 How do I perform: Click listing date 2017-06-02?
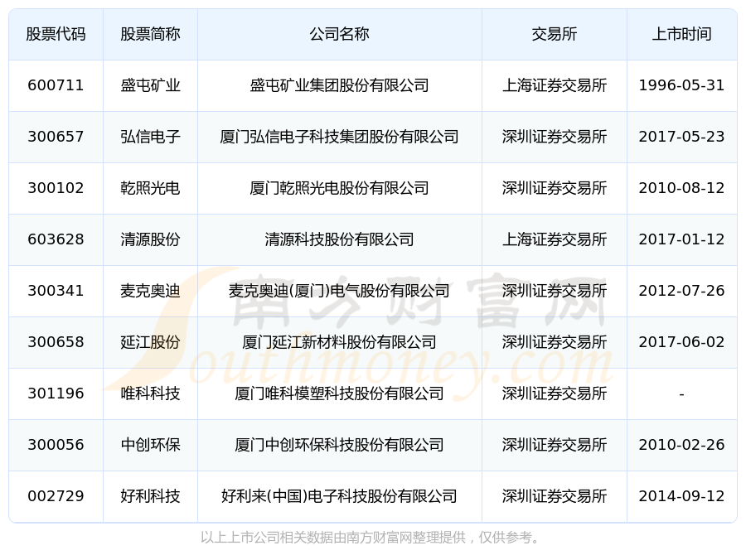point(682,342)
